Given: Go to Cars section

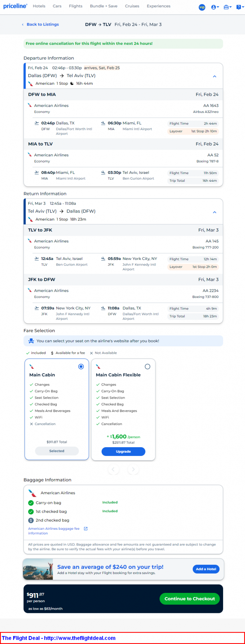Looking at the screenshot, I should pyautogui.click(x=57, y=6).
